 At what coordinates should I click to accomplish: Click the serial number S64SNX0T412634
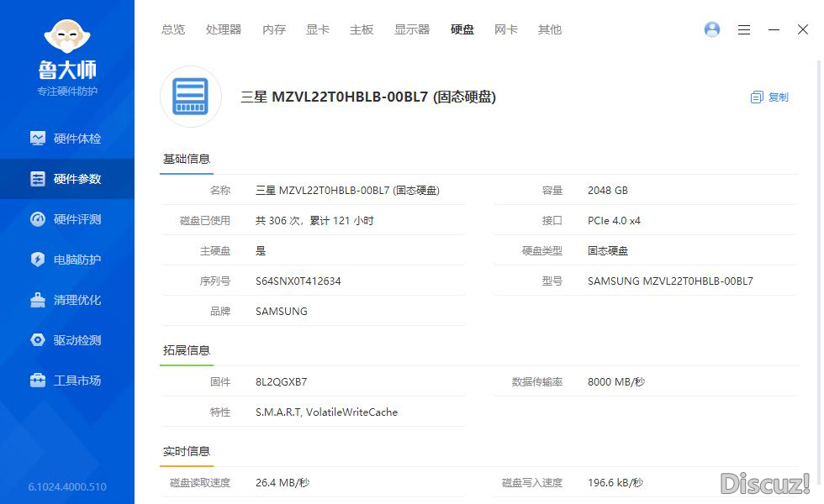tap(298, 281)
